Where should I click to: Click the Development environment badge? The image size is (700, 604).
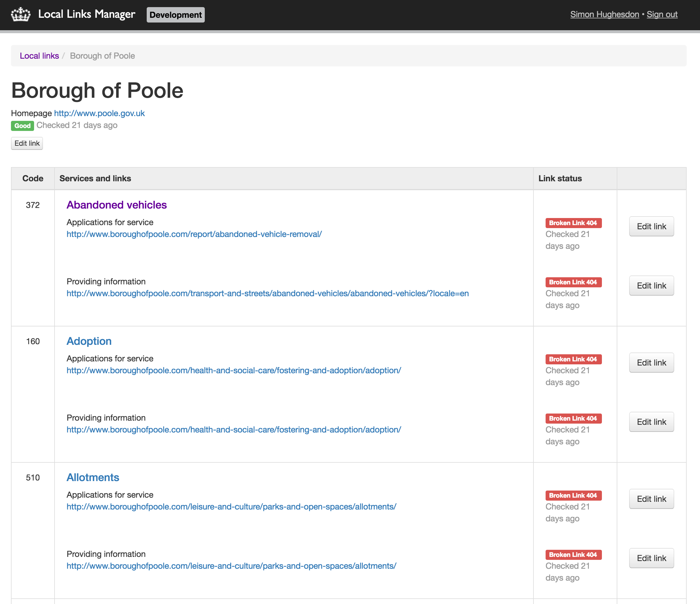point(175,15)
